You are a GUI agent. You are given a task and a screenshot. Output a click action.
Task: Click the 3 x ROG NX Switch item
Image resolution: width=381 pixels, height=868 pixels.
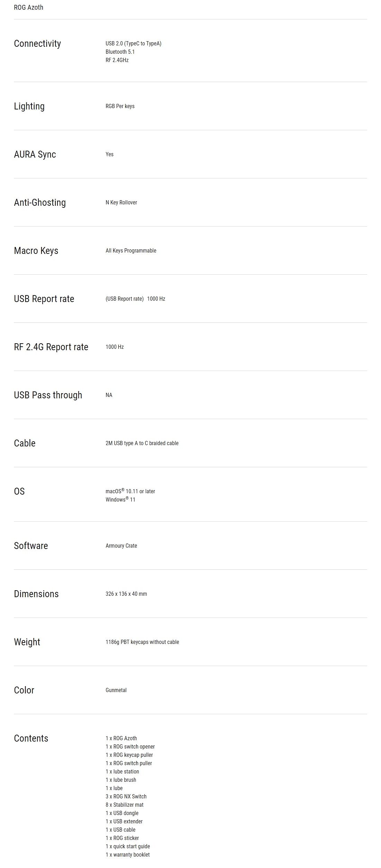pos(126,796)
